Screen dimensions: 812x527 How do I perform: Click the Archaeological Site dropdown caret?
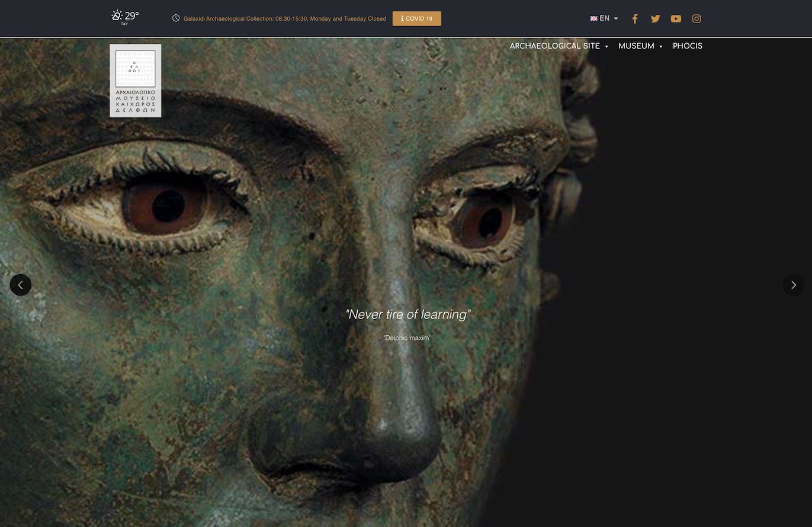(x=606, y=47)
